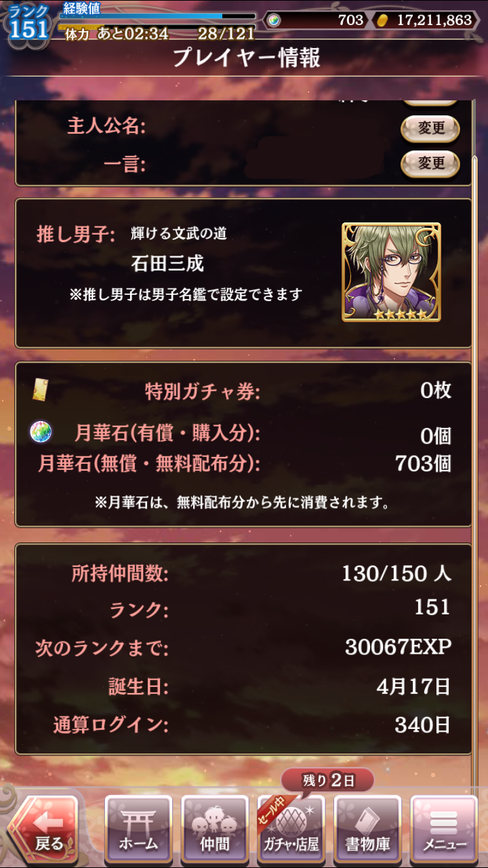Screen dimensions: 488x868
Task: Tap the gold coin icon beside 17,211,863
Action: click(x=382, y=20)
